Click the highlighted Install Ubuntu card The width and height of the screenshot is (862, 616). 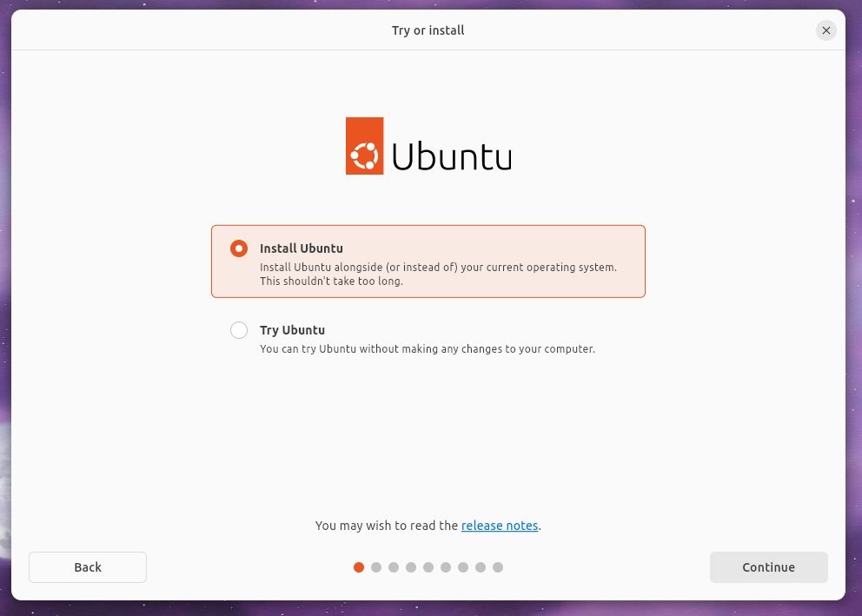click(x=428, y=261)
